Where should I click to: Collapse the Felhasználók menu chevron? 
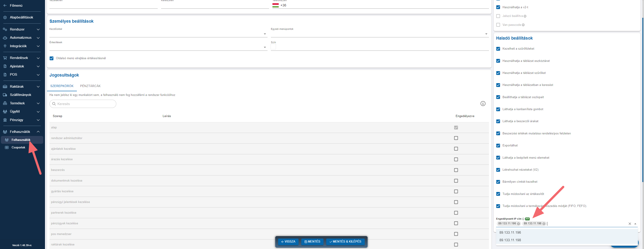tap(38, 132)
